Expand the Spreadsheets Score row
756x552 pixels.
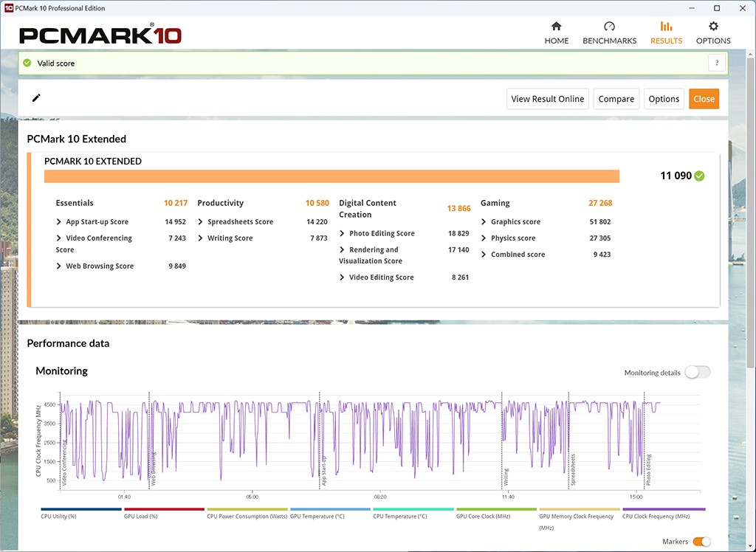(x=201, y=222)
